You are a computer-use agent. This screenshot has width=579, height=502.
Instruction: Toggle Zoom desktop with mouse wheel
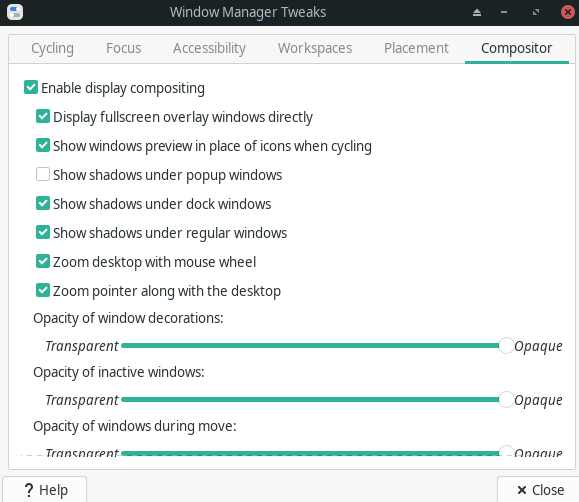[x=43, y=261]
